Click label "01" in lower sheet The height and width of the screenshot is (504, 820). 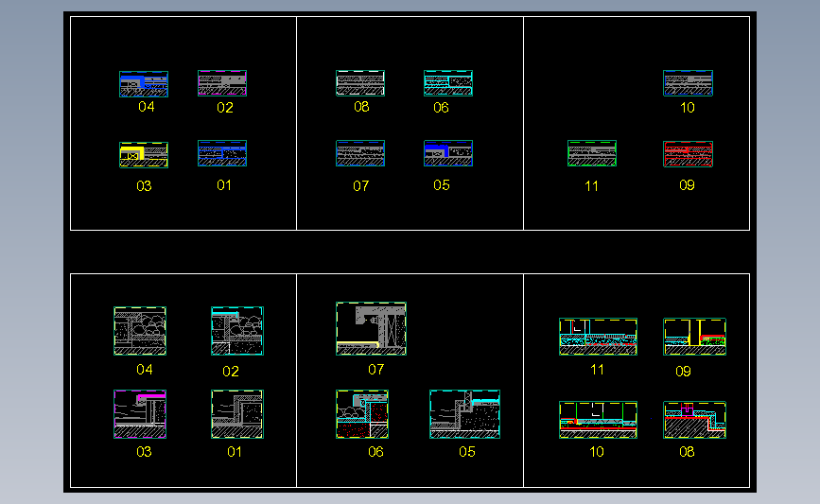235,452
